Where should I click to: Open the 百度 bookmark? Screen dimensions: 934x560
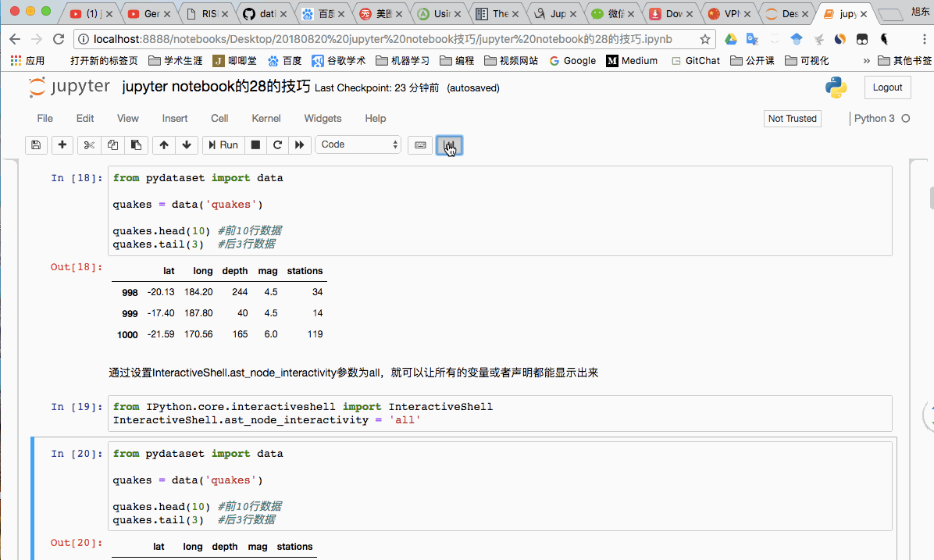pyautogui.click(x=285, y=61)
